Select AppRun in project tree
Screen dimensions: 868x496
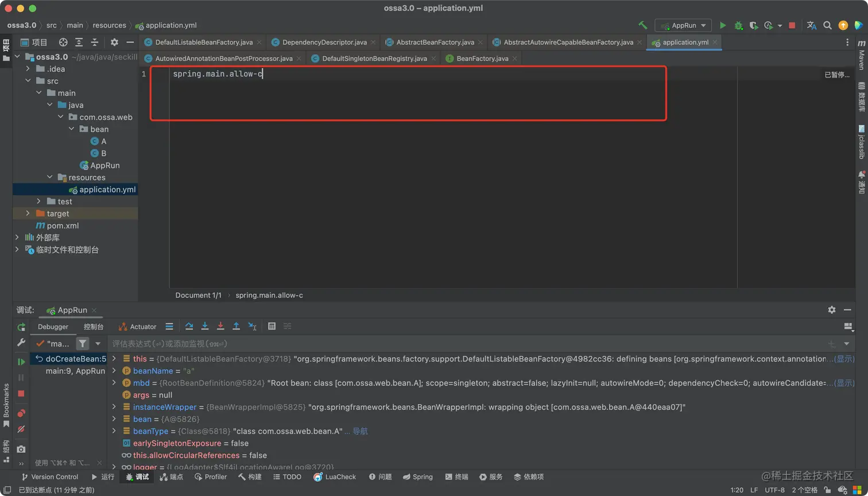pos(100,165)
